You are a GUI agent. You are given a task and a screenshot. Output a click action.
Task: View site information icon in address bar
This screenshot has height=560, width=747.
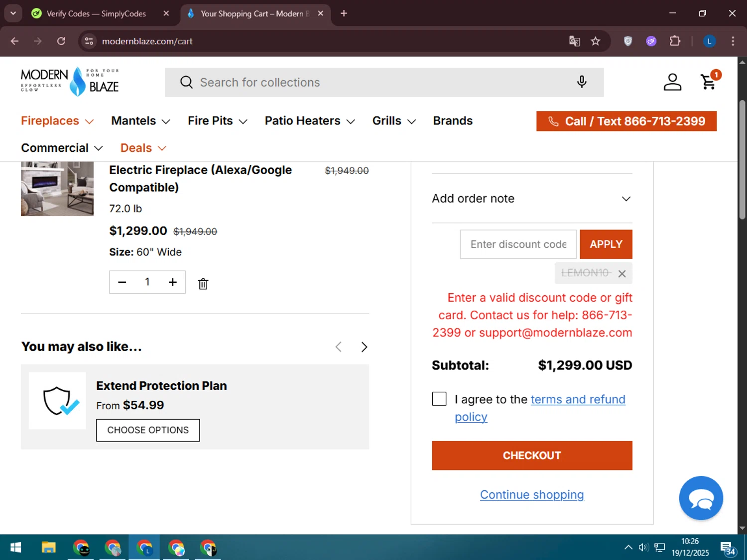(89, 41)
